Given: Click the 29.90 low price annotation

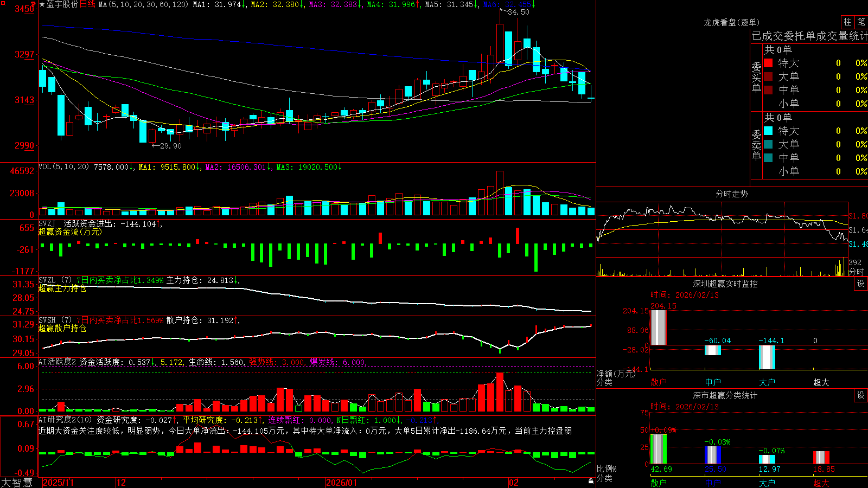Looking at the screenshot, I should point(171,146).
